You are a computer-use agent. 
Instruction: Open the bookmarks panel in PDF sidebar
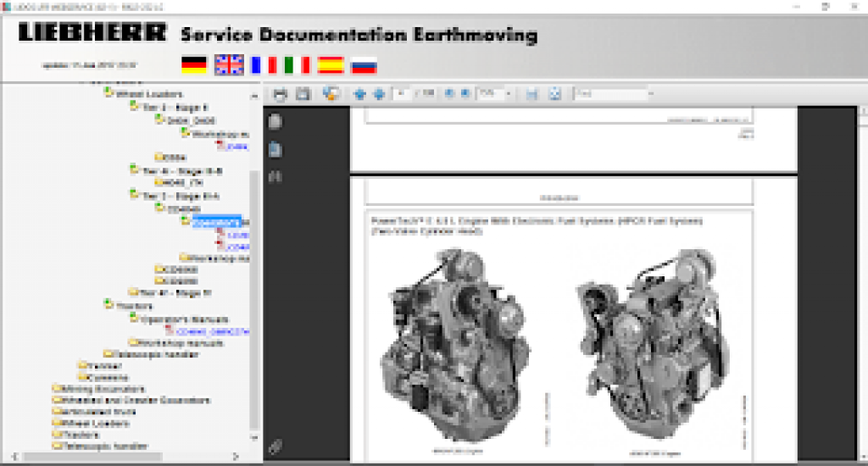click(275, 149)
